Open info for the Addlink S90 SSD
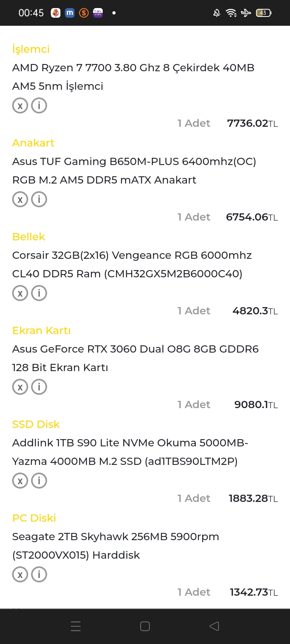Viewport: 290px width, 644px height. (39, 481)
